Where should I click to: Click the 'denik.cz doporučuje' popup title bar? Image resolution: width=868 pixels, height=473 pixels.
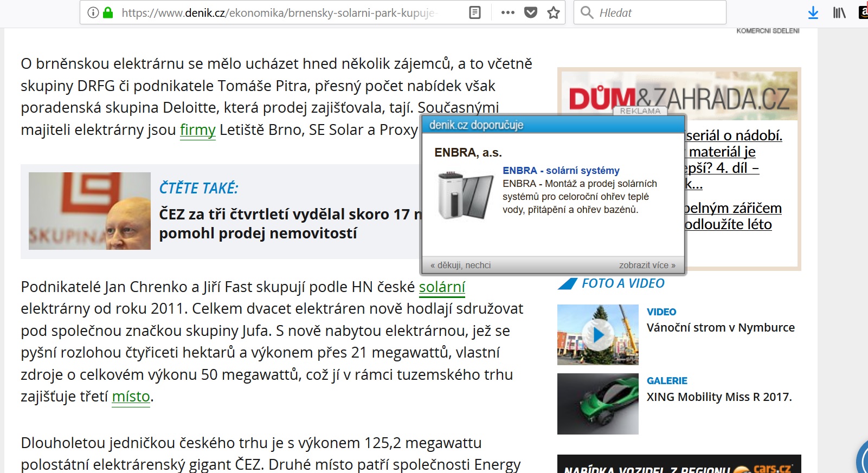553,125
